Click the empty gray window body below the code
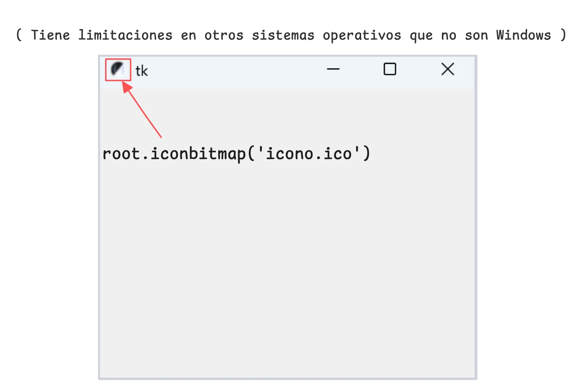 pyautogui.click(x=287, y=269)
